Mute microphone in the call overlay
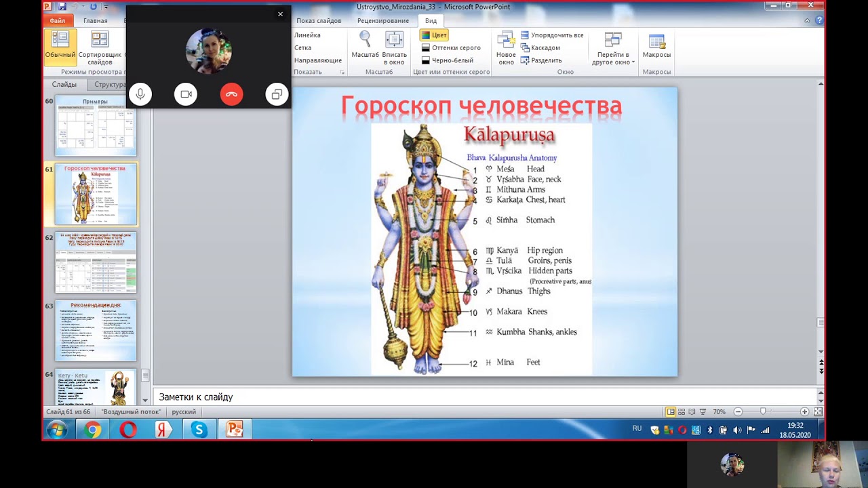The image size is (868, 488). click(140, 94)
